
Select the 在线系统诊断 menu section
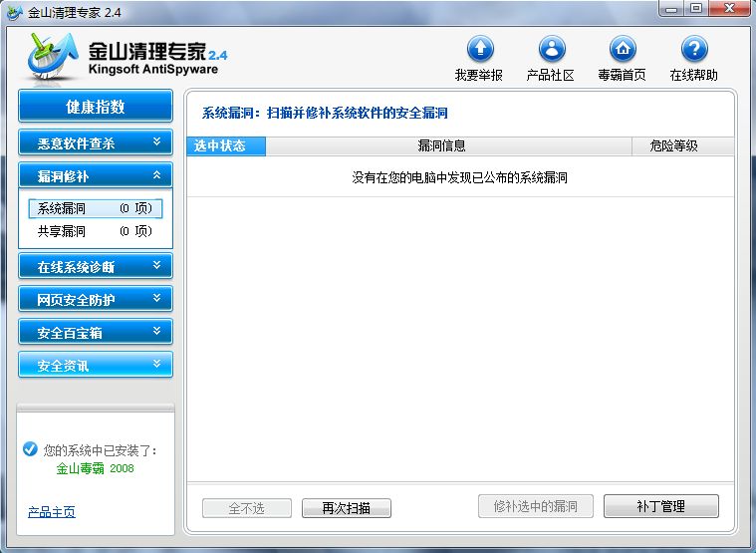(x=96, y=266)
